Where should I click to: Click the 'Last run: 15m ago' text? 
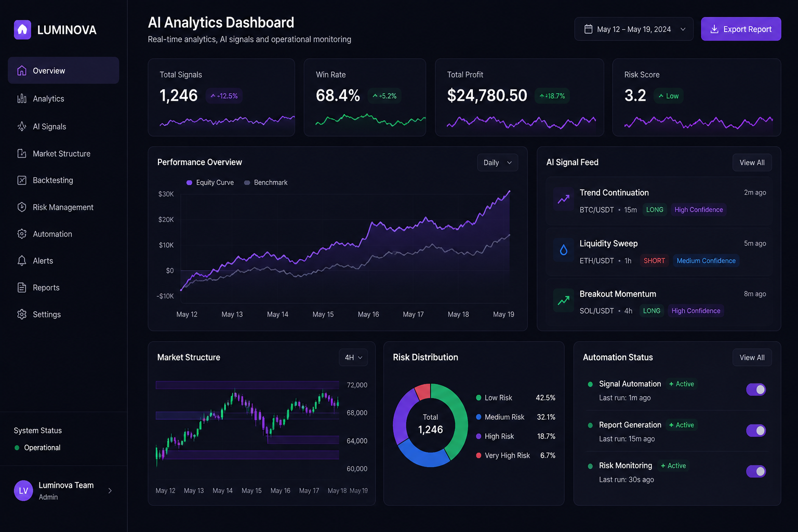pos(627,439)
